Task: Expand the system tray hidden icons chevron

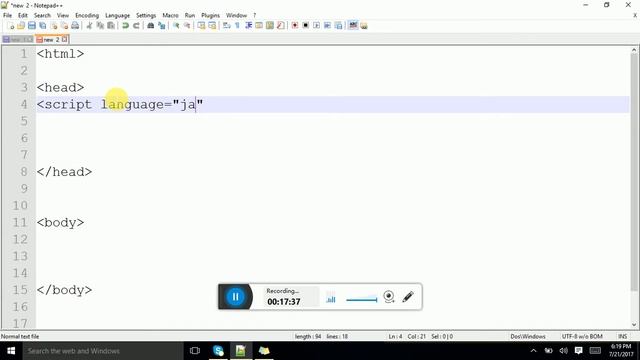Action: pyautogui.click(x=533, y=351)
